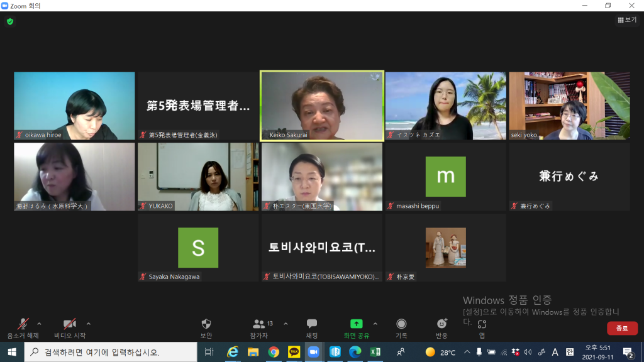
Task: Launch Internet Explorer from taskbar
Action: (233, 352)
